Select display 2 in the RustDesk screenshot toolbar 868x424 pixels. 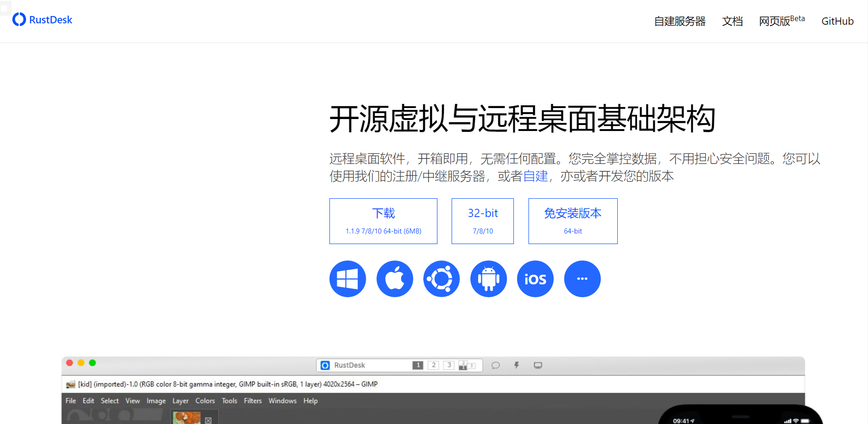(x=433, y=365)
